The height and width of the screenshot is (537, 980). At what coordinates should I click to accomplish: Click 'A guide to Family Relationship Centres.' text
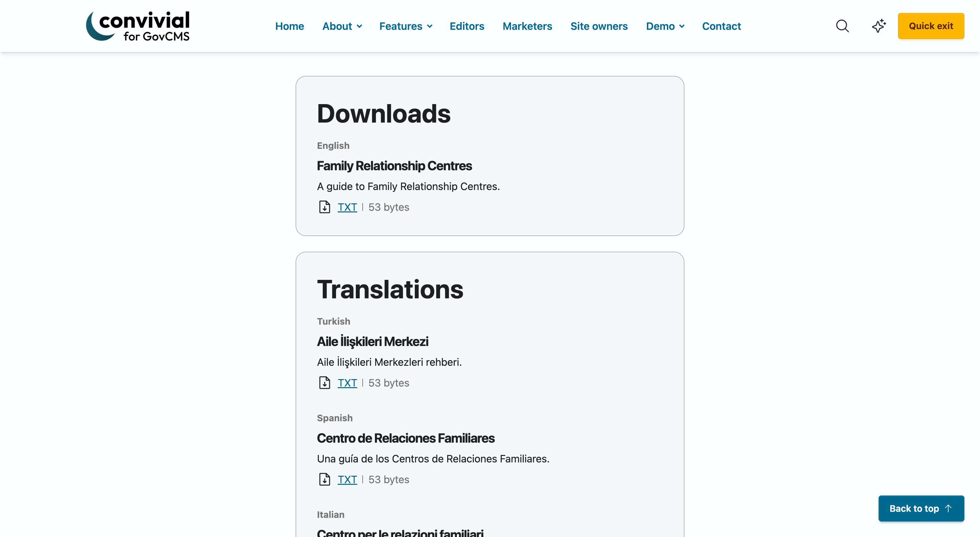(408, 186)
